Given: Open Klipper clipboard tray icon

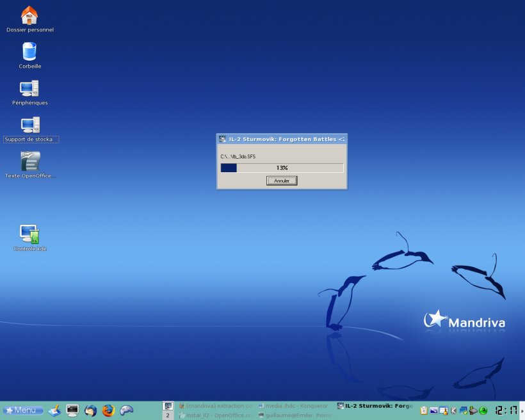Looking at the screenshot, I should coord(424,410).
